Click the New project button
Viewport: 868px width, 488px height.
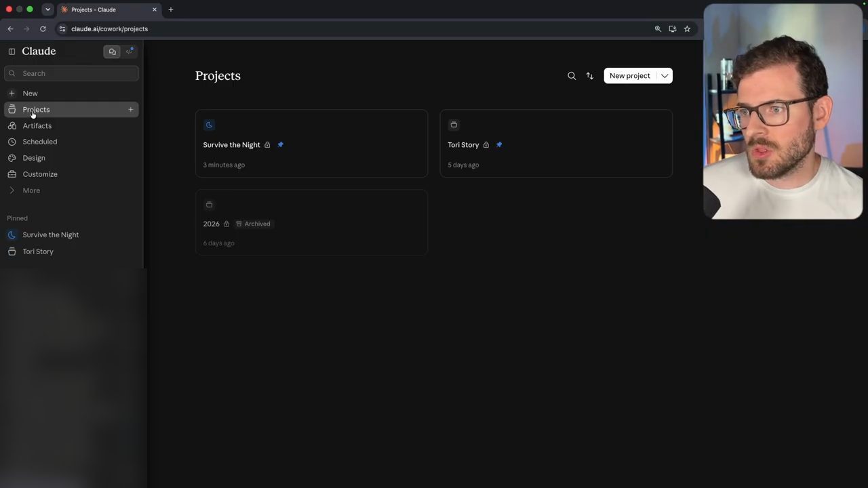pyautogui.click(x=630, y=76)
